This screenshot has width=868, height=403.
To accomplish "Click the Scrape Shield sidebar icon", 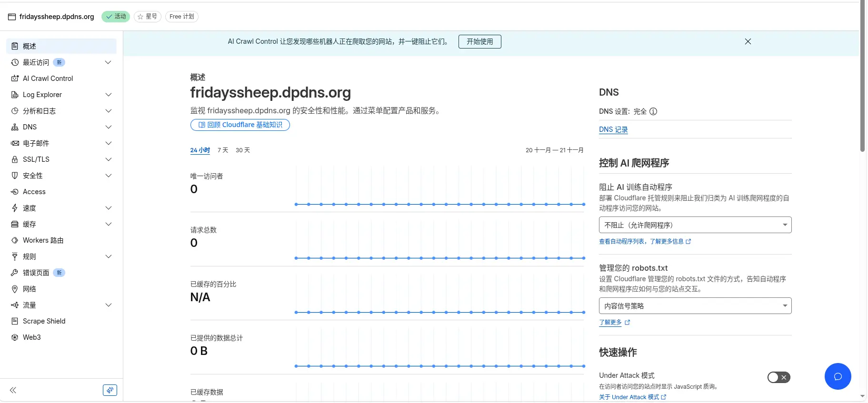I will 15,321.
